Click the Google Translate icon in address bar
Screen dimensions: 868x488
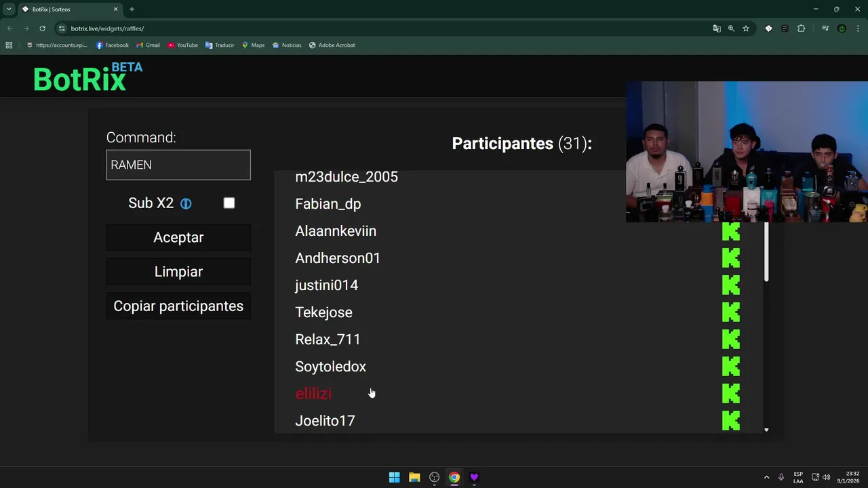717,28
